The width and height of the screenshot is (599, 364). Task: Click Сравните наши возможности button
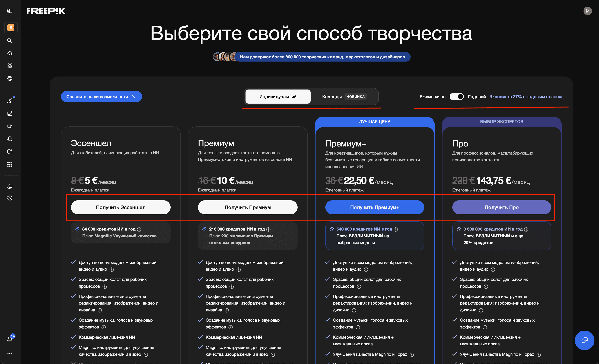click(x=101, y=97)
